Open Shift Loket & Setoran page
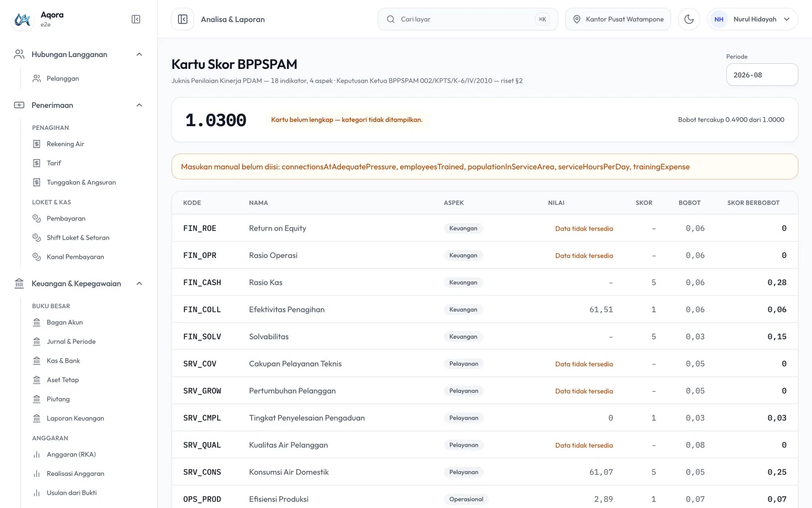The height and width of the screenshot is (508, 812). [78, 237]
